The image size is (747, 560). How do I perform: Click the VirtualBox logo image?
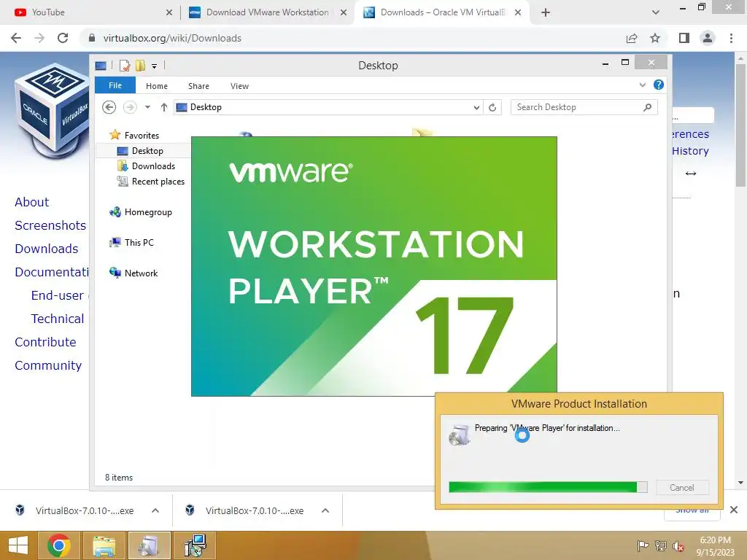[x=52, y=112]
